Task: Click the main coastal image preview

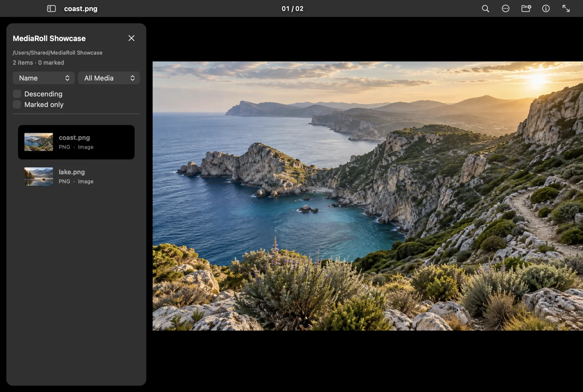Action: [368, 196]
